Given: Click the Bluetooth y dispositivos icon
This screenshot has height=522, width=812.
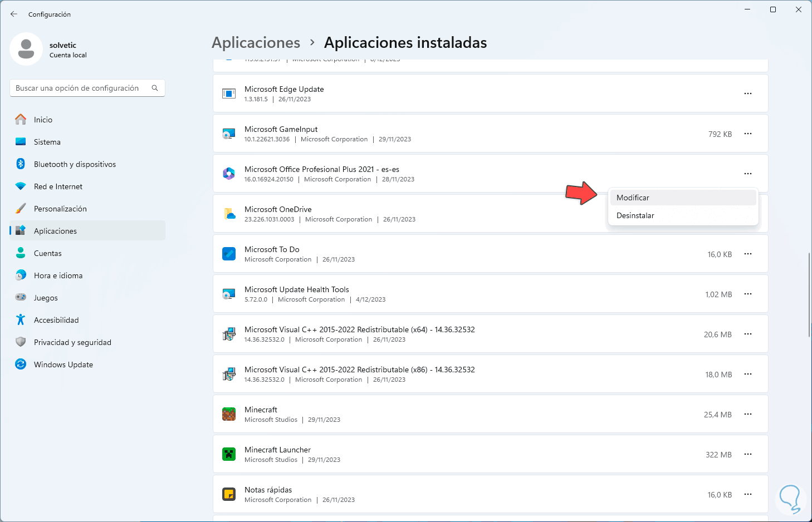Looking at the screenshot, I should coord(21,164).
